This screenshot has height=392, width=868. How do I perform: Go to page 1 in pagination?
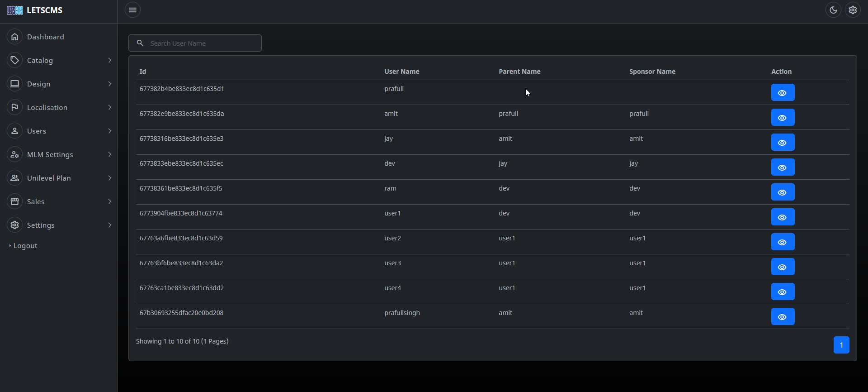point(841,345)
